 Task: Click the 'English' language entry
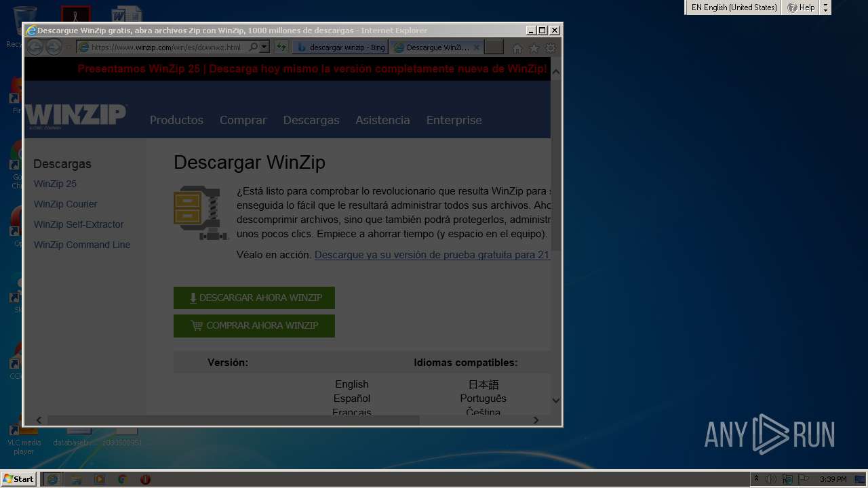tap(351, 384)
